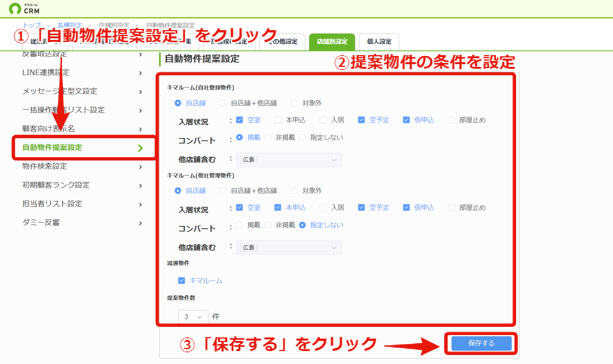Image resolution: width=613 pixels, height=364 pixels.
Task: Click the chevron beside ダミー反響
Action: tap(140, 223)
